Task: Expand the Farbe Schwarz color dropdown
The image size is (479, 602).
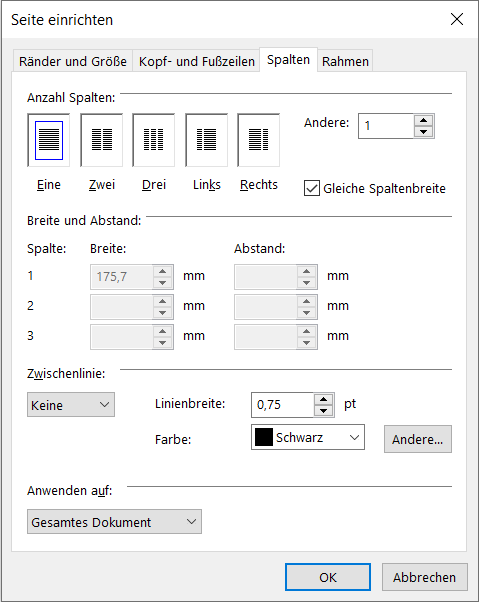Action: (308, 437)
